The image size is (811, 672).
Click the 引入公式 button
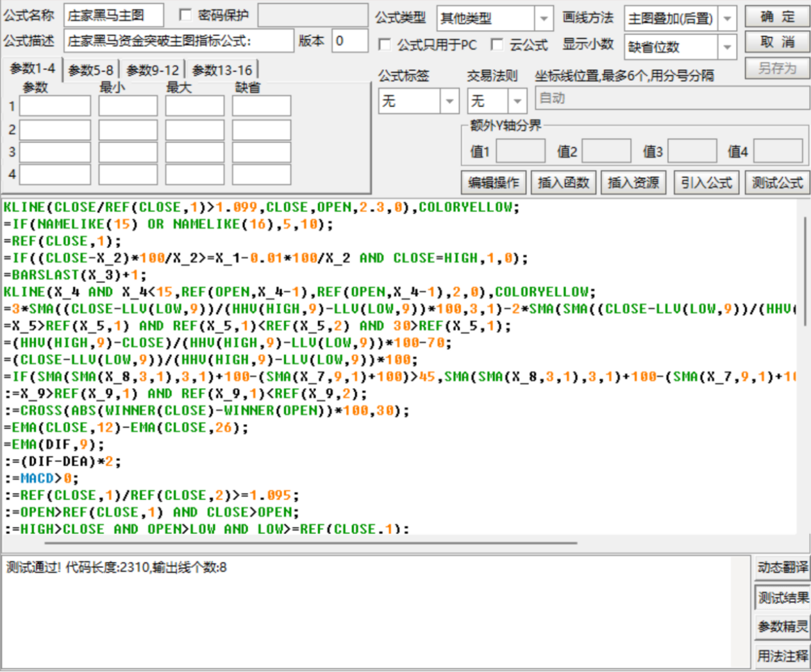tap(706, 183)
